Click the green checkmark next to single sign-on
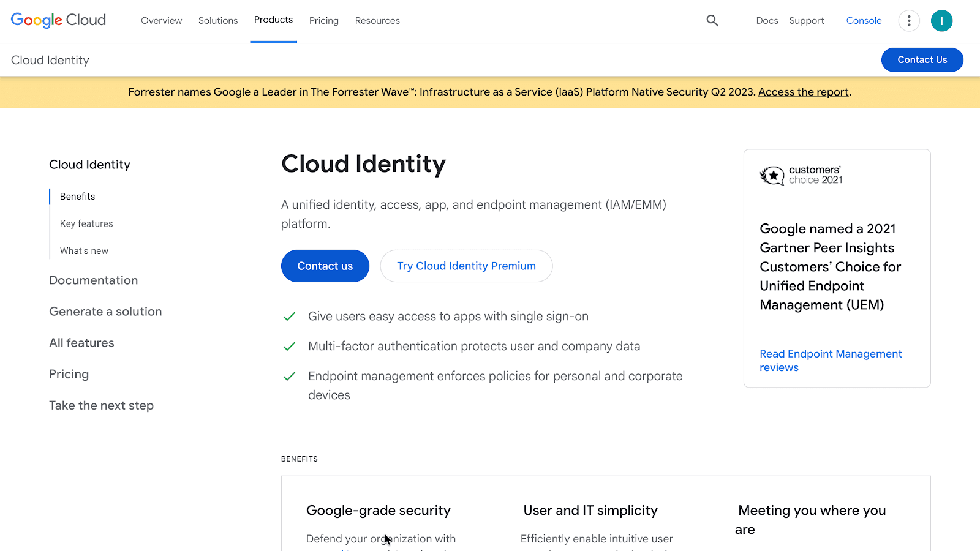Viewport: 980px width, 551px height. (x=288, y=317)
